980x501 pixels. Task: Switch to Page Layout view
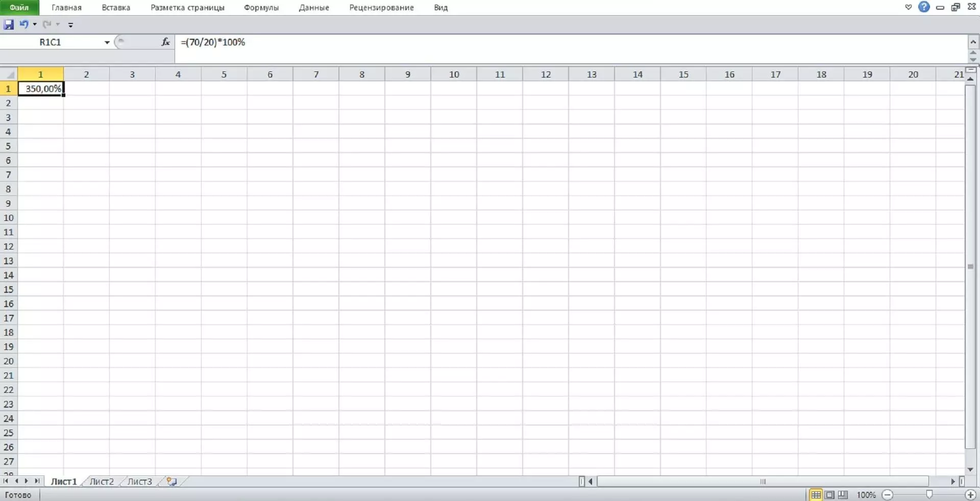(830, 495)
